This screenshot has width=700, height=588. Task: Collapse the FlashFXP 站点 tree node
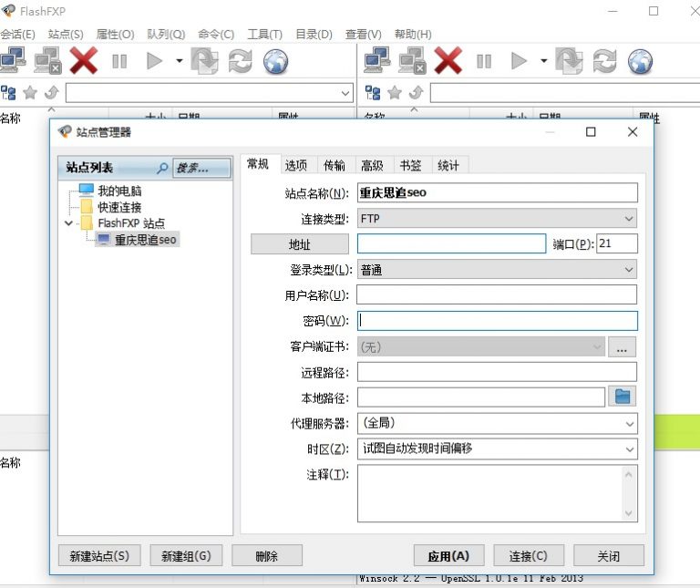tap(68, 223)
